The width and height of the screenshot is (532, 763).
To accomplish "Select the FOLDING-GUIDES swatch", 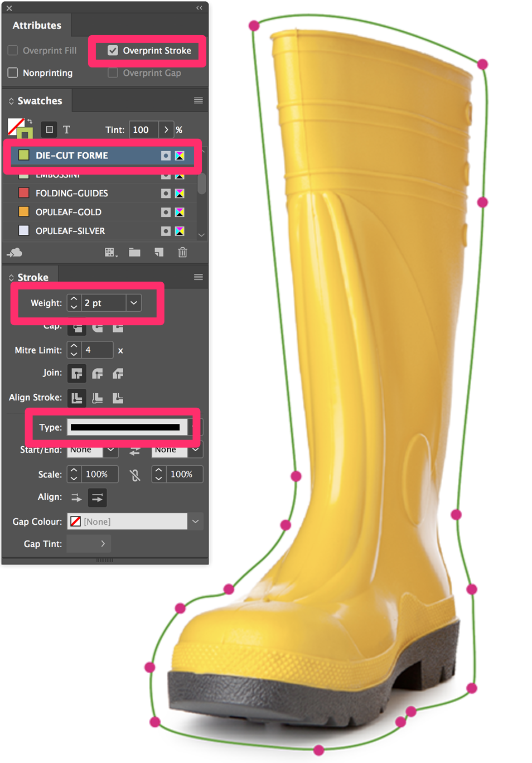I will 72,194.
